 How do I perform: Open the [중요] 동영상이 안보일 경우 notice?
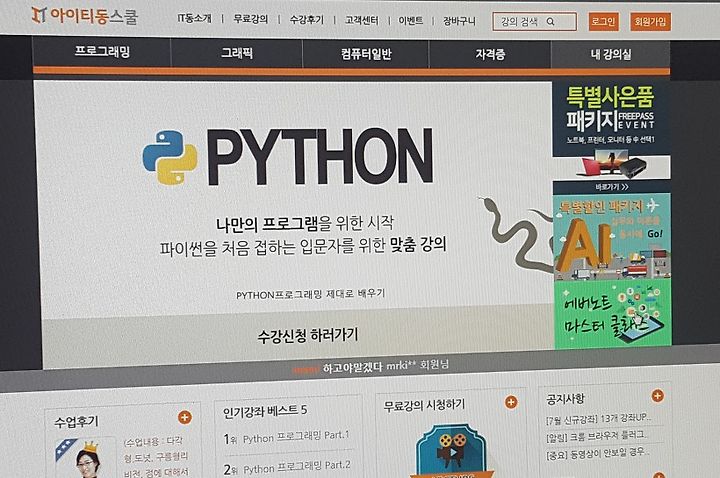(x=597, y=454)
